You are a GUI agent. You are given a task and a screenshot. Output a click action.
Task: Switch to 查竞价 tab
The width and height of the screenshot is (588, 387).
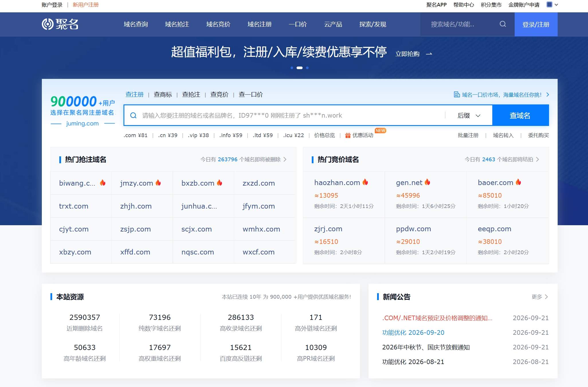(x=219, y=94)
